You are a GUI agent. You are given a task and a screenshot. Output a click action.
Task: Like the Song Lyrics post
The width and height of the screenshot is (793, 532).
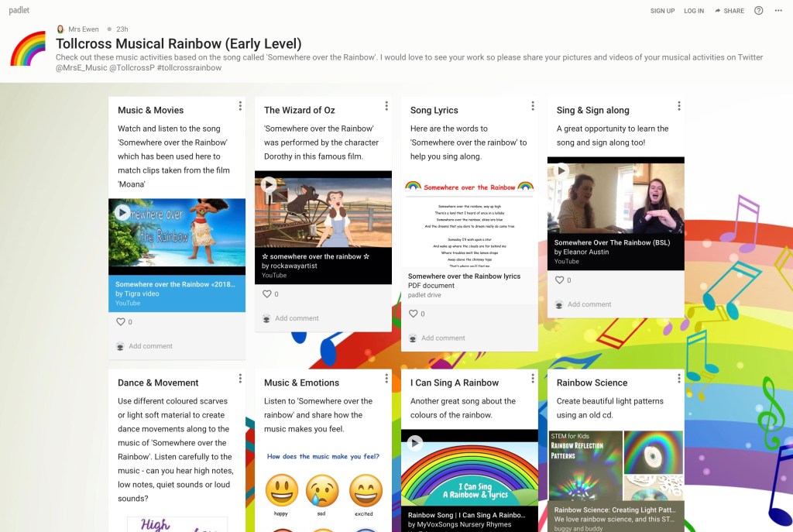coord(413,314)
